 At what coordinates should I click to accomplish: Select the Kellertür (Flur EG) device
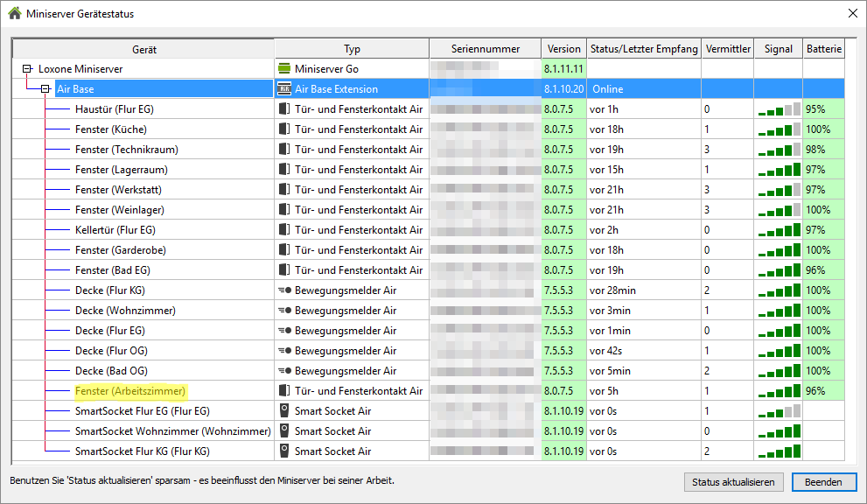click(115, 230)
